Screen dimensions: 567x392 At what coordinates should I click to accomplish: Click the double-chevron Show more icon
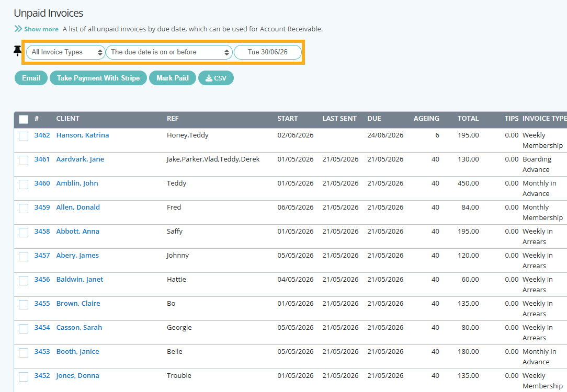tap(18, 29)
